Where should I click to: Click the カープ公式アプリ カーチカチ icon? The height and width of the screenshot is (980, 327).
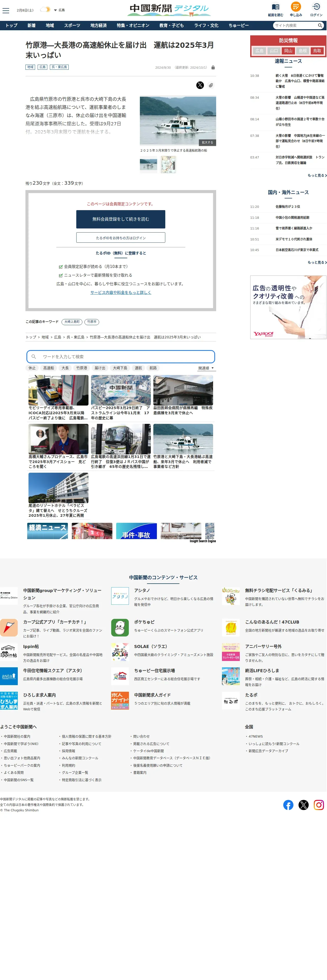tap(9, 627)
